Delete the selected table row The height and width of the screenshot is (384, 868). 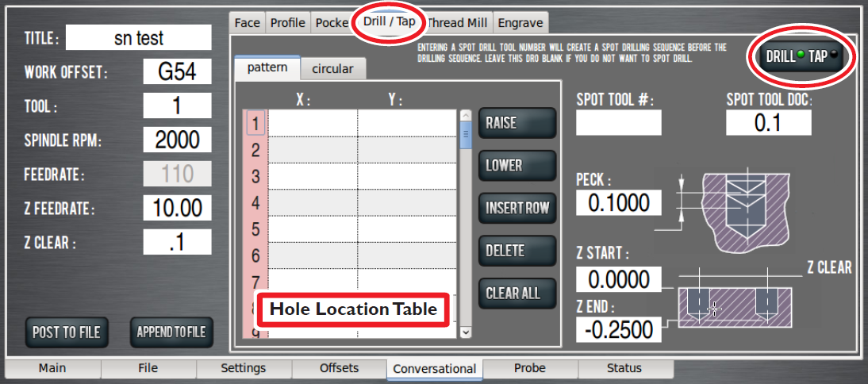tap(517, 251)
